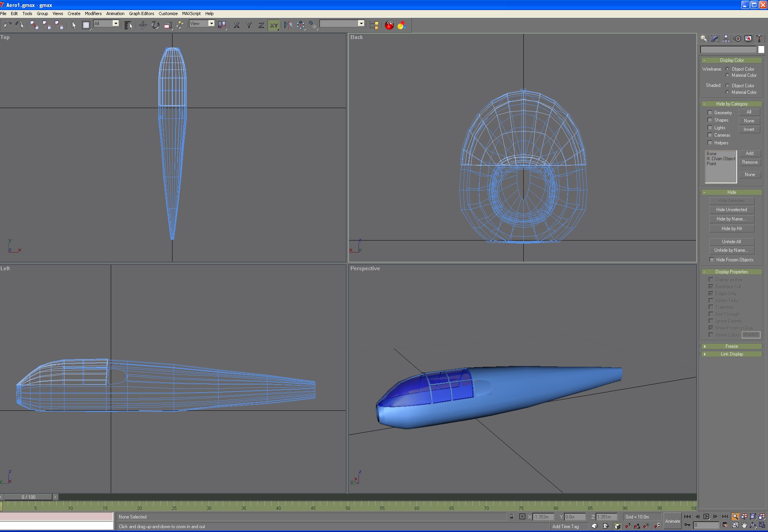Click the white object color swatch
Image resolution: width=768 pixels, height=532 pixels.
(x=761, y=49)
